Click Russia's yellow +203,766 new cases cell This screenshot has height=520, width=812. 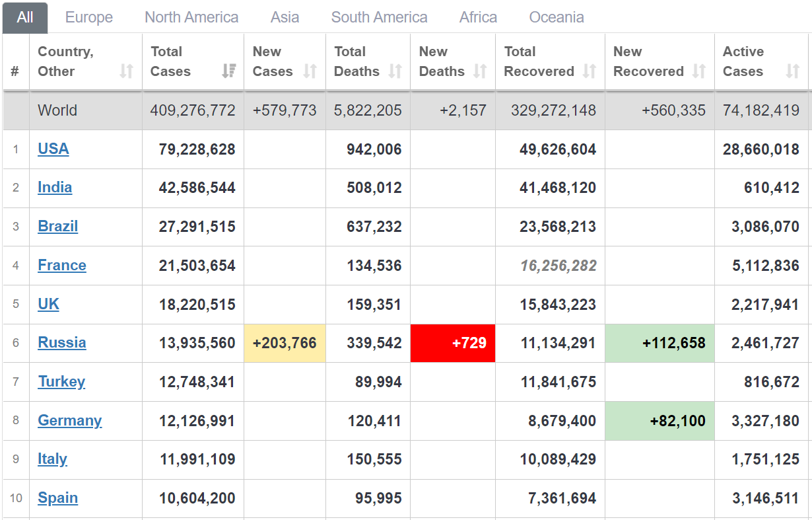click(285, 344)
